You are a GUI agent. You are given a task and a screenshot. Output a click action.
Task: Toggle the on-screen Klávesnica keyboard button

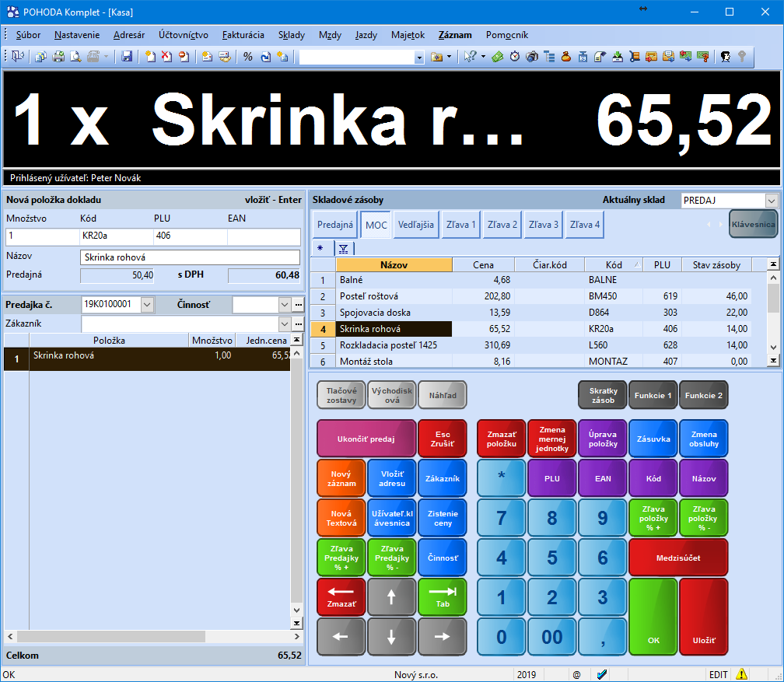(x=752, y=225)
